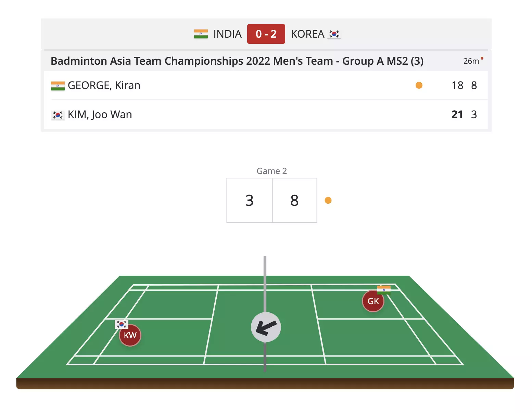Viewport: 532px width, 413px height.
Task: Click the Game 2 label above scorebox
Action: coord(272,171)
